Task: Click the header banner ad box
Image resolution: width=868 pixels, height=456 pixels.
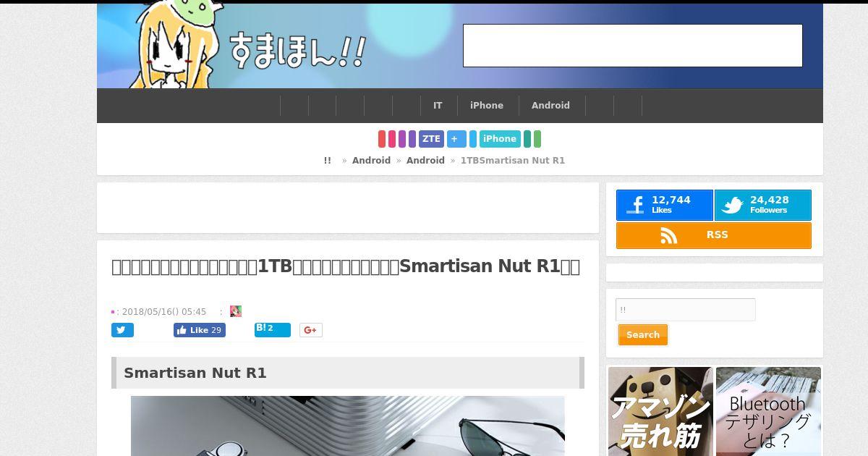Action: pos(633,46)
